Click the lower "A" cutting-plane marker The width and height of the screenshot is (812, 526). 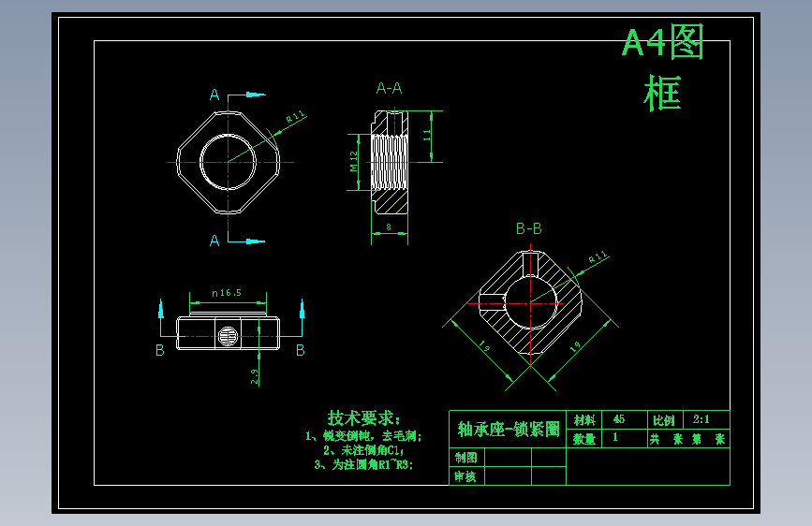(214, 241)
